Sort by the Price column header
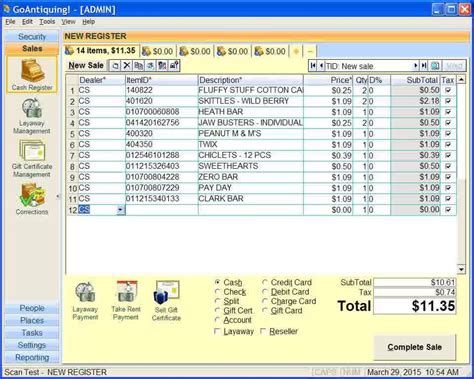 pos(328,80)
